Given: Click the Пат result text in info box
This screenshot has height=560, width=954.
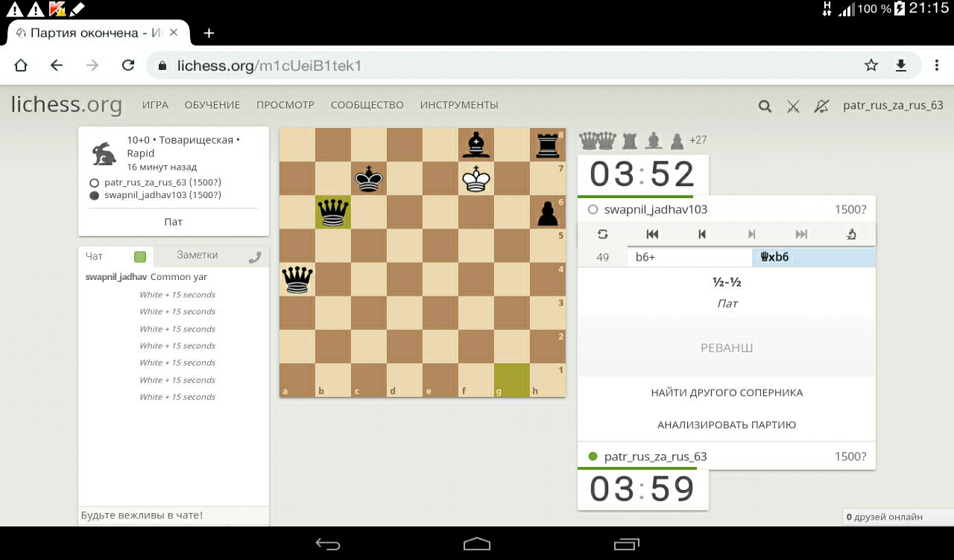Looking at the screenshot, I should (174, 222).
